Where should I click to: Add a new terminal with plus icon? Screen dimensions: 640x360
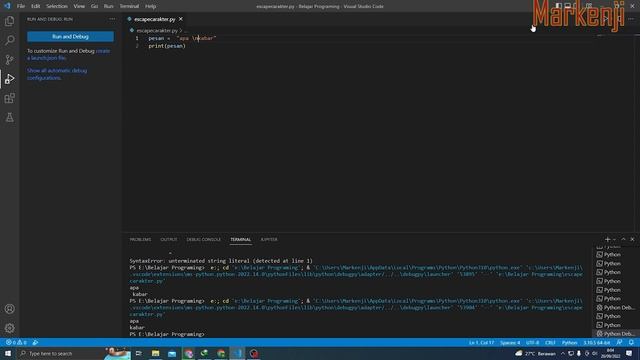pos(607,240)
